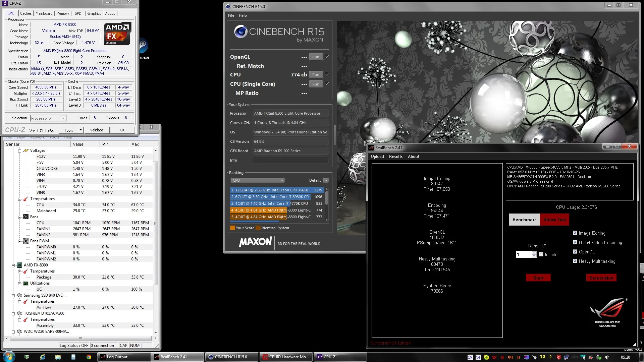
Task: Click the volume speaker tray icon
Action: pyautogui.click(x=607, y=357)
